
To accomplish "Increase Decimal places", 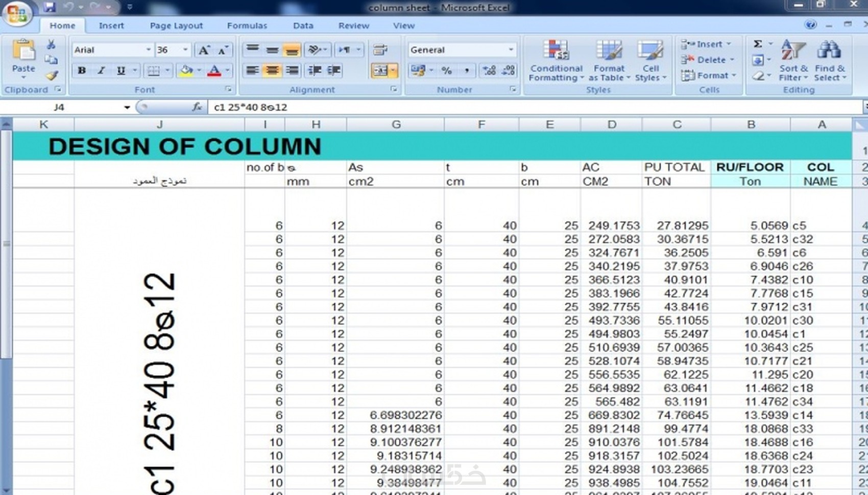I will click(489, 70).
